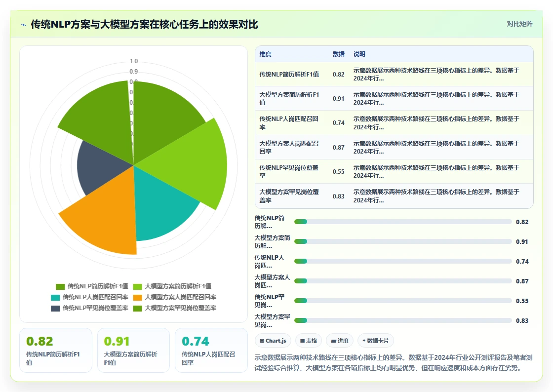Click the description in the 0.87 table row
This screenshot has height=392, width=553.
(x=436, y=147)
